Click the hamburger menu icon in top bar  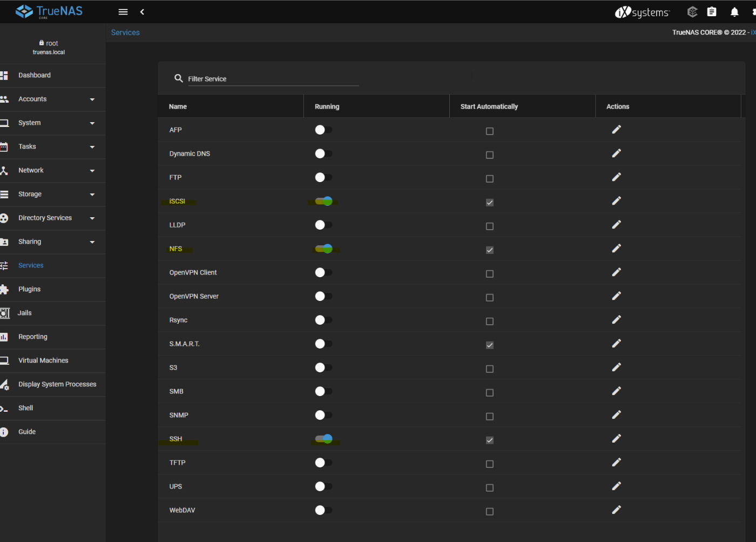click(x=123, y=12)
